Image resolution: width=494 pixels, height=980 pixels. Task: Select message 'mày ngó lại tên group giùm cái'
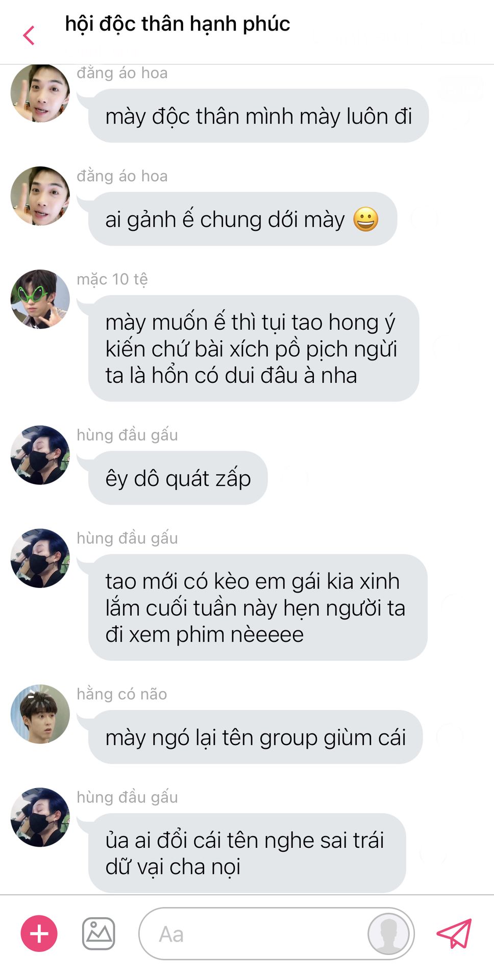(x=255, y=737)
